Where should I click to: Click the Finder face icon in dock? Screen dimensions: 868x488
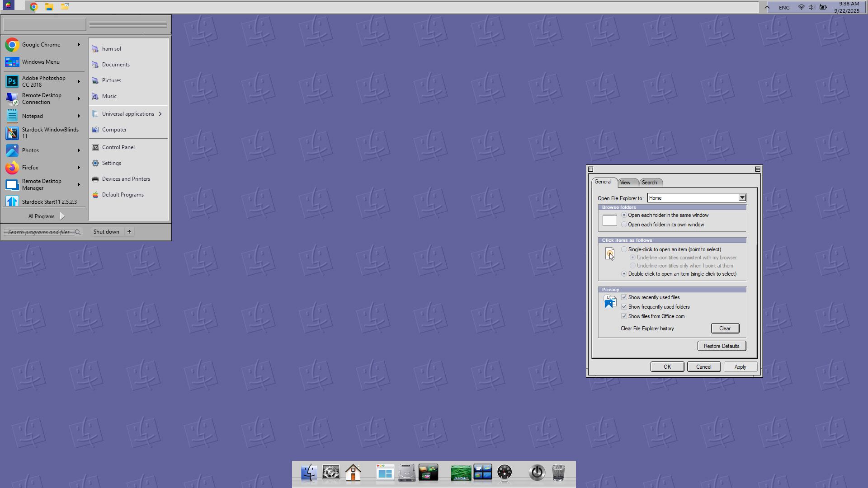point(309,473)
